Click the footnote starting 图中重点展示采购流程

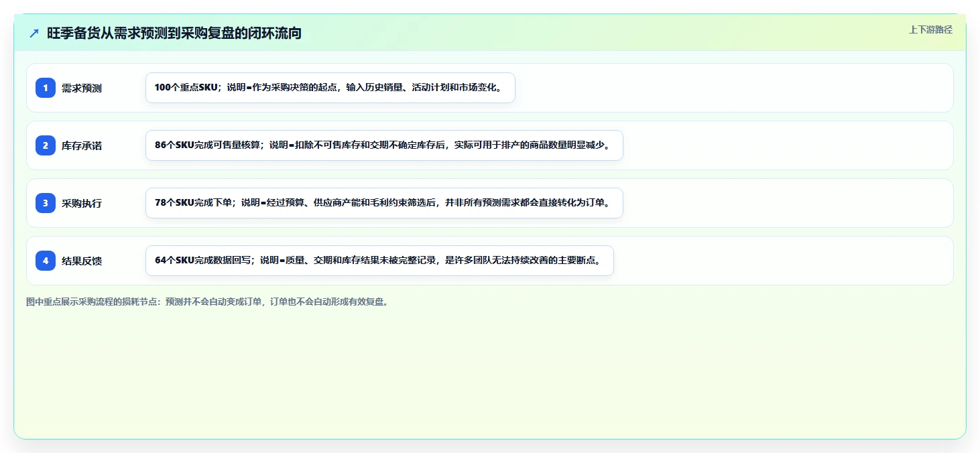tap(208, 302)
